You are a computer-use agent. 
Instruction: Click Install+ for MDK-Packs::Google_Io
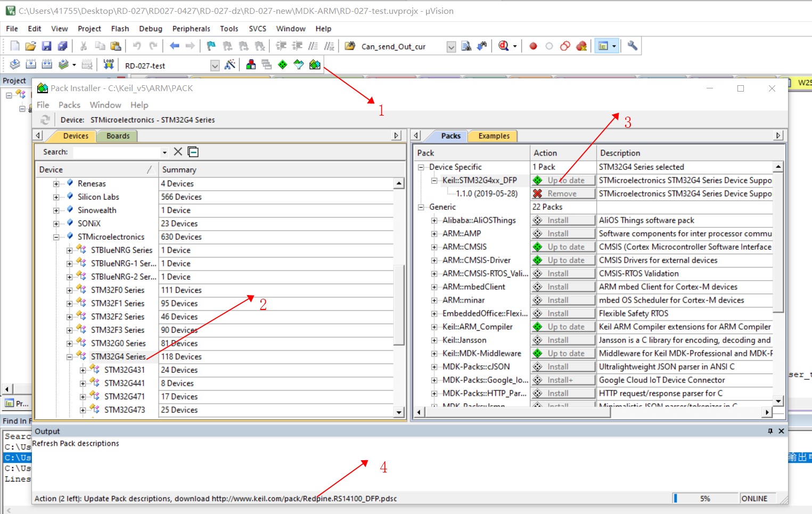[x=563, y=380]
